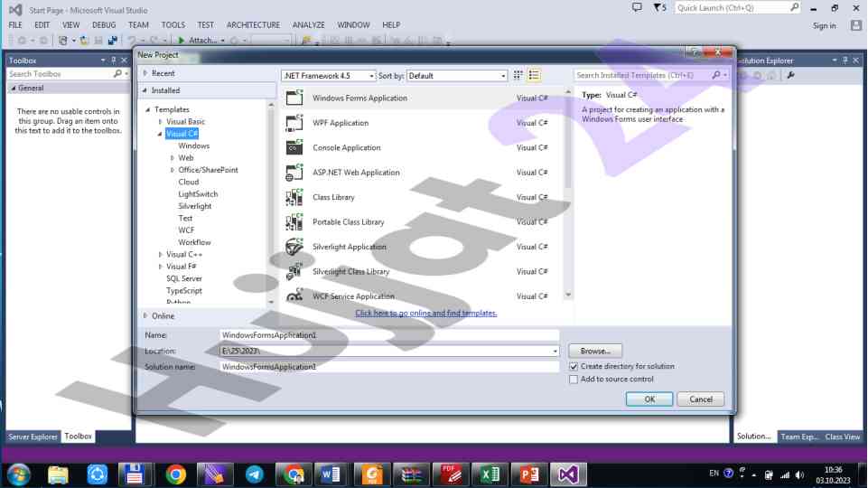
Task: Open the TOOLS menu
Action: (173, 25)
